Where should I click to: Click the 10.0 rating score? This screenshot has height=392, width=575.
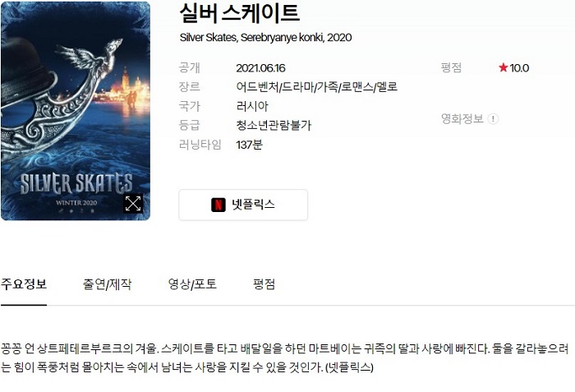click(x=519, y=68)
